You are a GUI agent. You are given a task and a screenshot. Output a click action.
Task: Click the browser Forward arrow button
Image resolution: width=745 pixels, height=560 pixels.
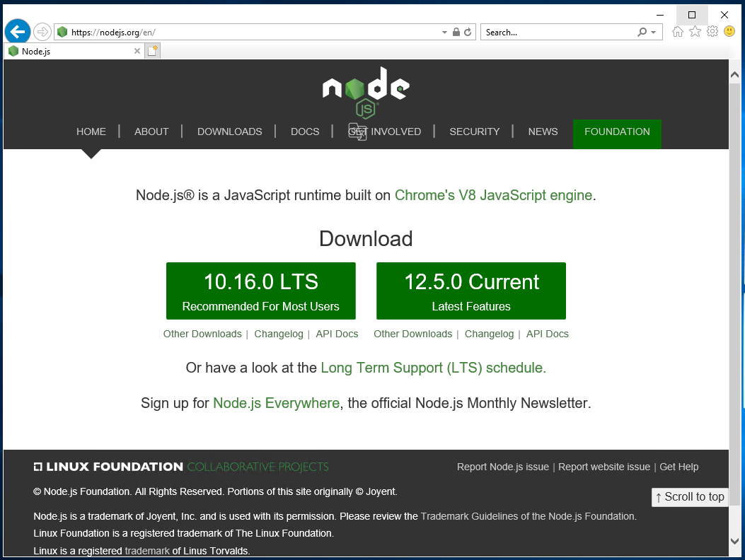click(42, 32)
